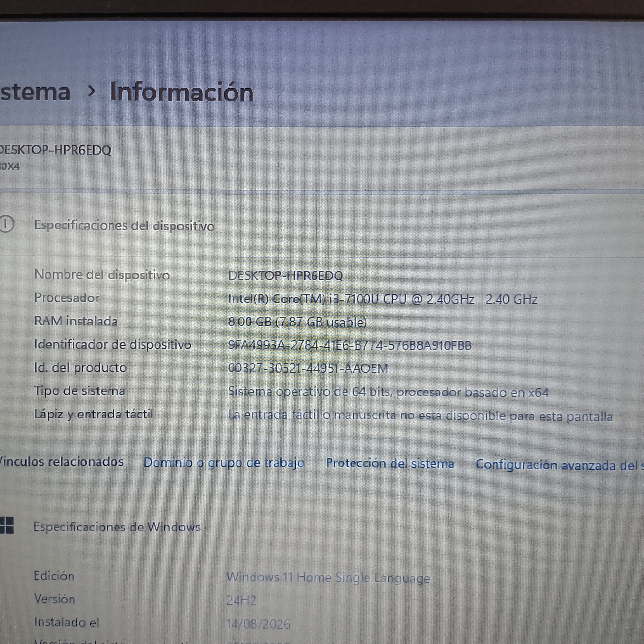Select the "8,00 GB (7,87 GB usable)" value
Image resolution: width=644 pixels, height=644 pixels.
298,322
